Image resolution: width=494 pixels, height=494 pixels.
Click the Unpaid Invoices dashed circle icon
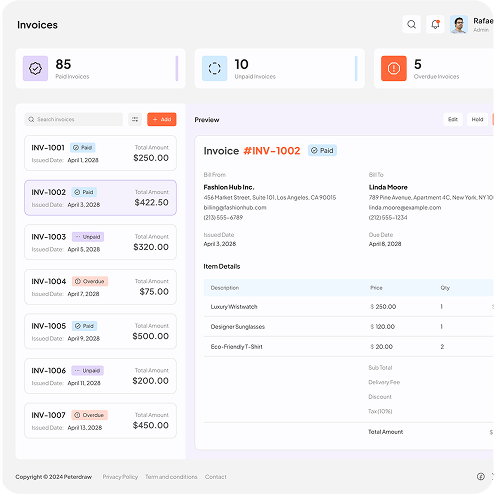[x=215, y=68]
